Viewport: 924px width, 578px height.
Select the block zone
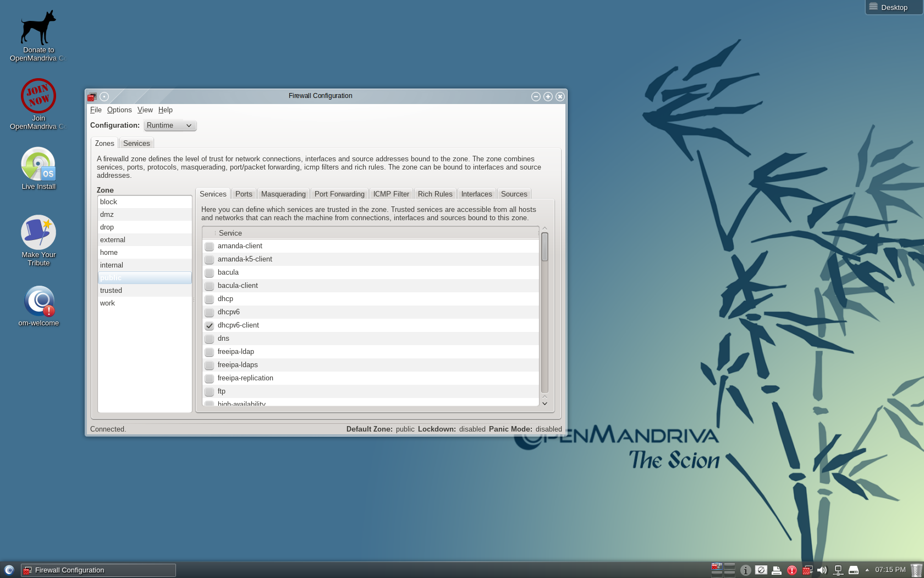tap(145, 202)
